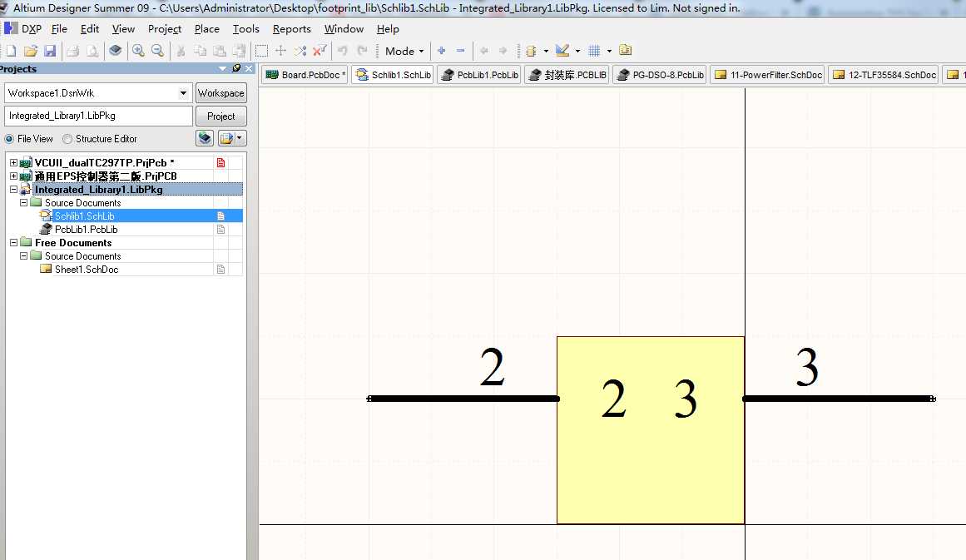This screenshot has width=966, height=560.
Task: Click the compile icon beside Structure Editor
Action: tap(205, 138)
